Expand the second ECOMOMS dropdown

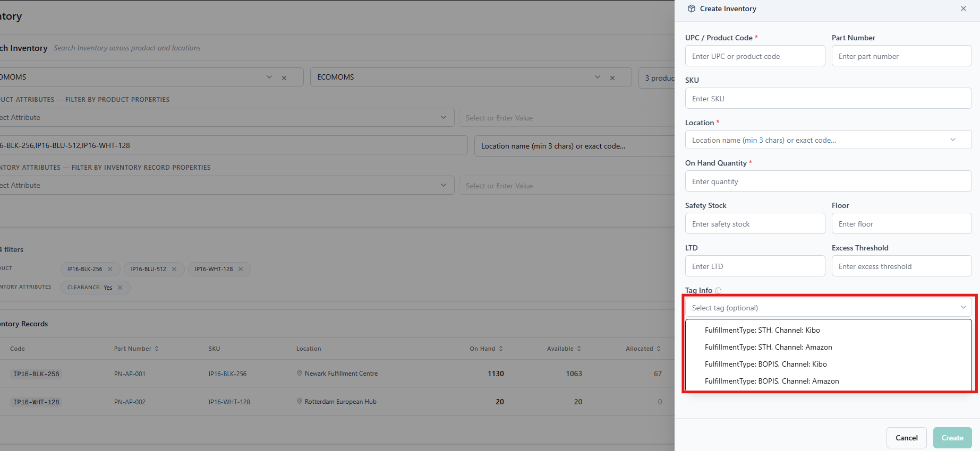click(598, 77)
